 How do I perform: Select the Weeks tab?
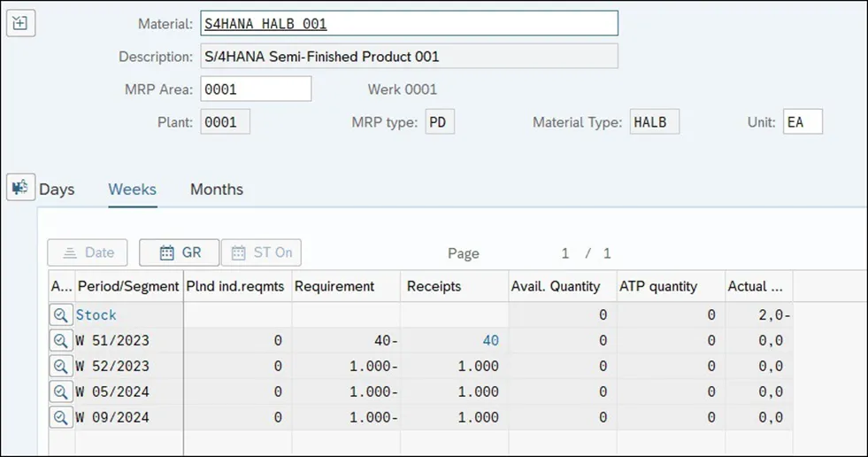click(x=133, y=190)
